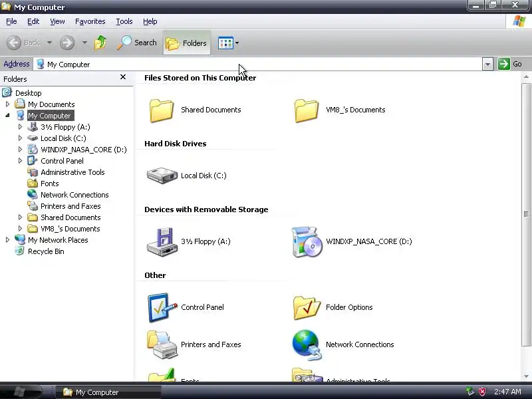Viewport: 532px width, 399px height.
Task: Click the Address bar field
Action: click(258, 64)
